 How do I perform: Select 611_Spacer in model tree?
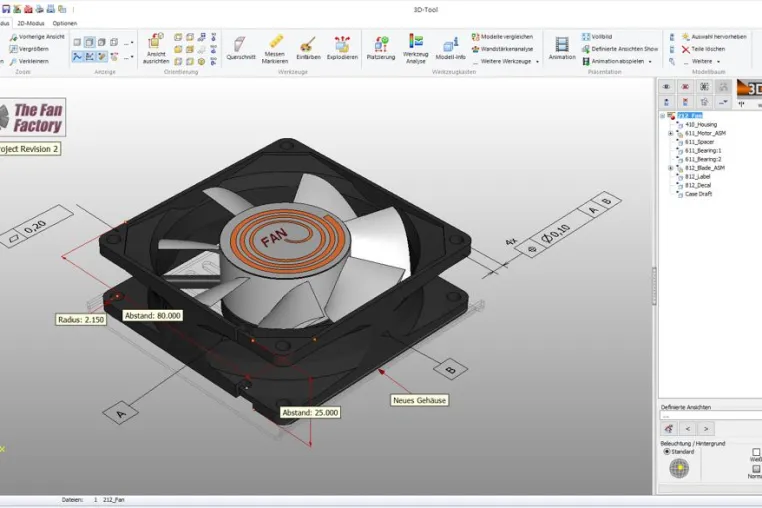(x=699, y=142)
